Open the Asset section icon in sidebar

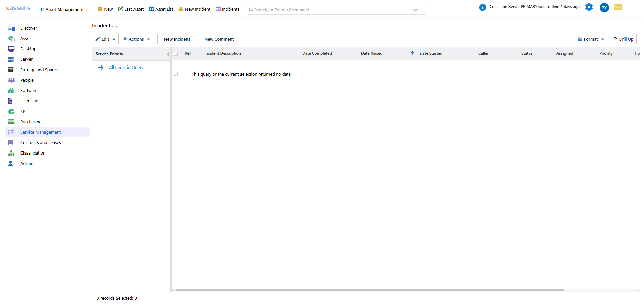click(x=11, y=38)
